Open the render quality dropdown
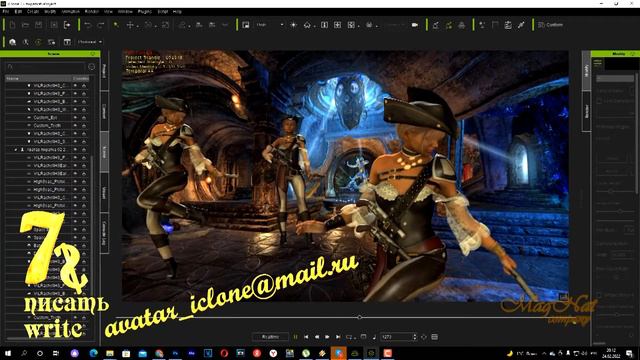640x360 pixels. click(269, 25)
